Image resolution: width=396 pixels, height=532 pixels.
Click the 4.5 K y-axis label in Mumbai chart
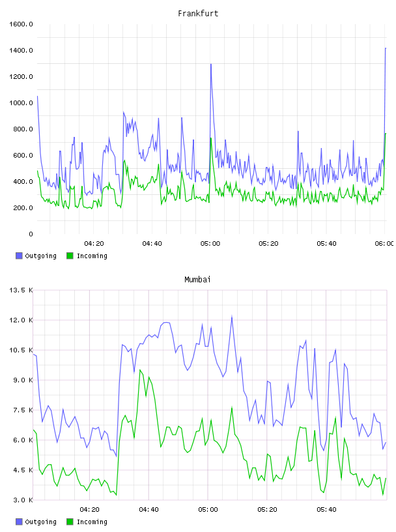pos(23,470)
